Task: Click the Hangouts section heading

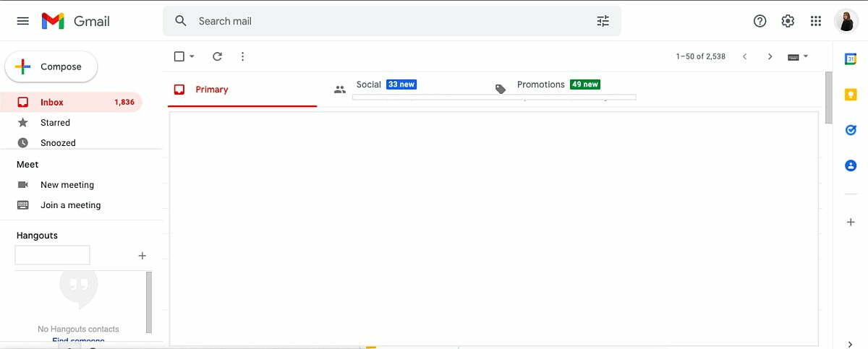Action: click(x=37, y=236)
